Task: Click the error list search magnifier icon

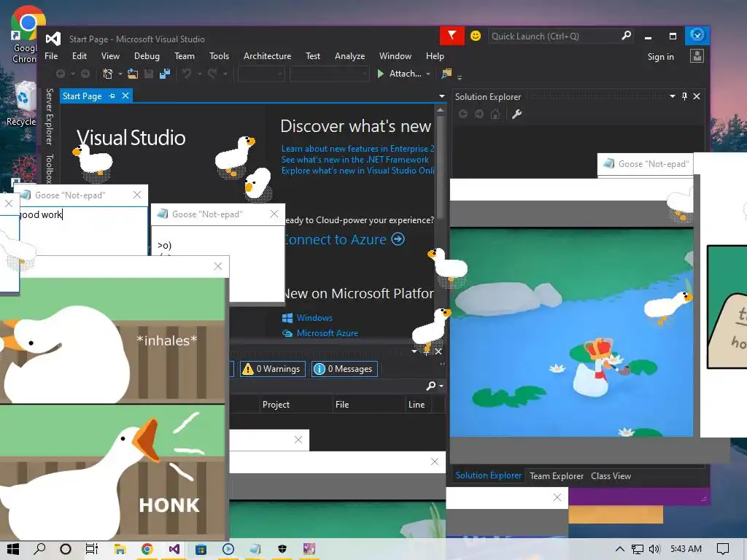Action: coord(430,386)
